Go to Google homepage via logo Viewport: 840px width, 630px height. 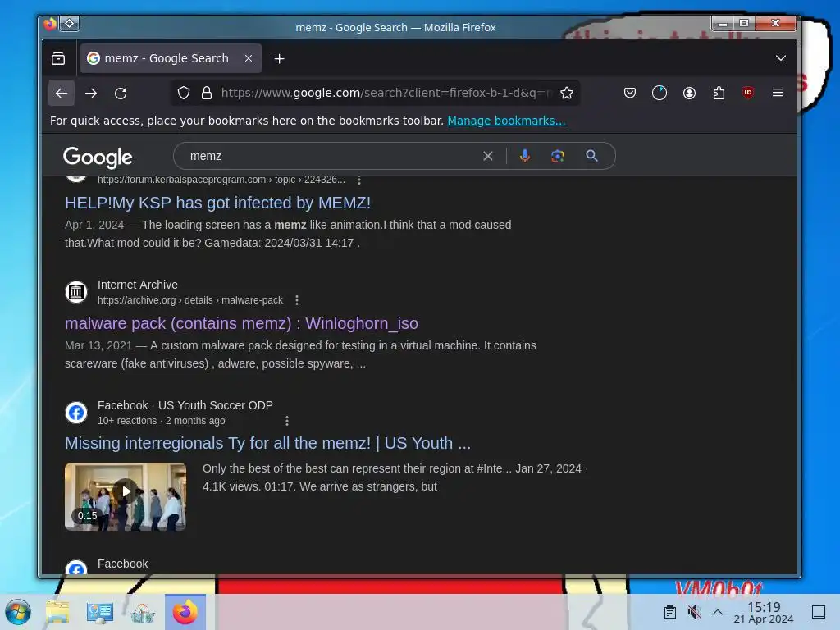click(98, 157)
